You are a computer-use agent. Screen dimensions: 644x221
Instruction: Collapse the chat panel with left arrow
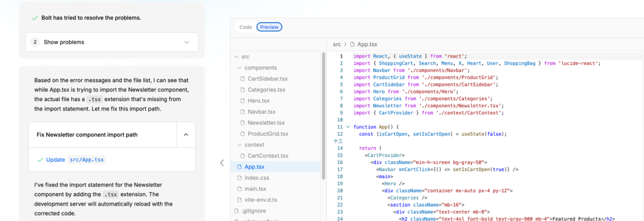pyautogui.click(x=222, y=163)
